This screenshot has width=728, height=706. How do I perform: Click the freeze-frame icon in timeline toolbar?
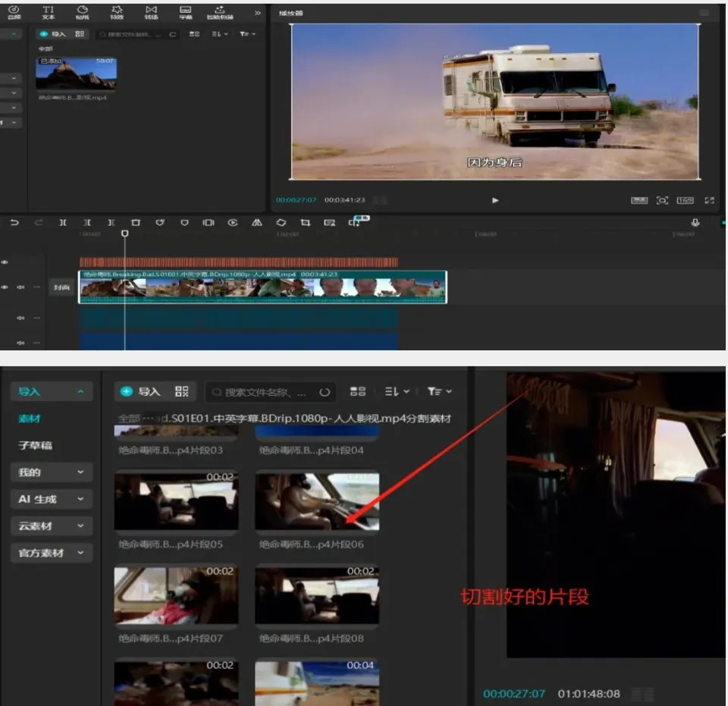209,223
